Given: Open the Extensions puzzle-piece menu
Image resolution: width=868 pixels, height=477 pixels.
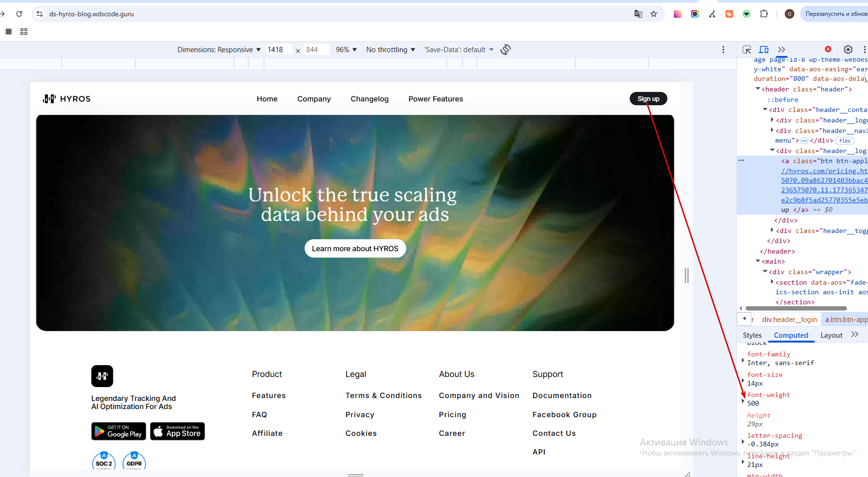Looking at the screenshot, I should tap(764, 14).
